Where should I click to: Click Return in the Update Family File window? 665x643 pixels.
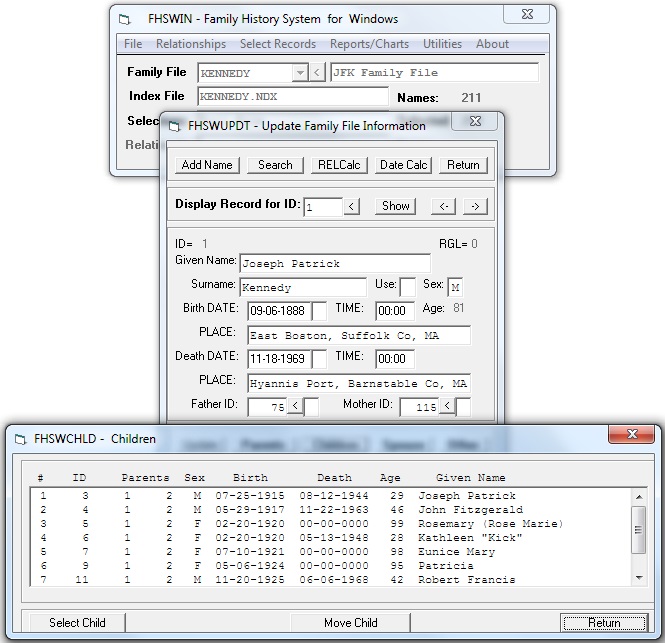click(x=463, y=165)
